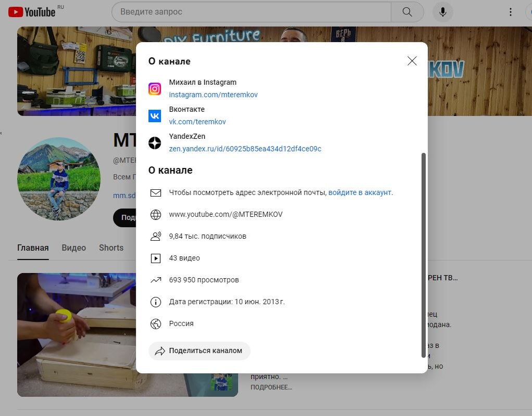Click the Россия country globe icon

coord(156,324)
